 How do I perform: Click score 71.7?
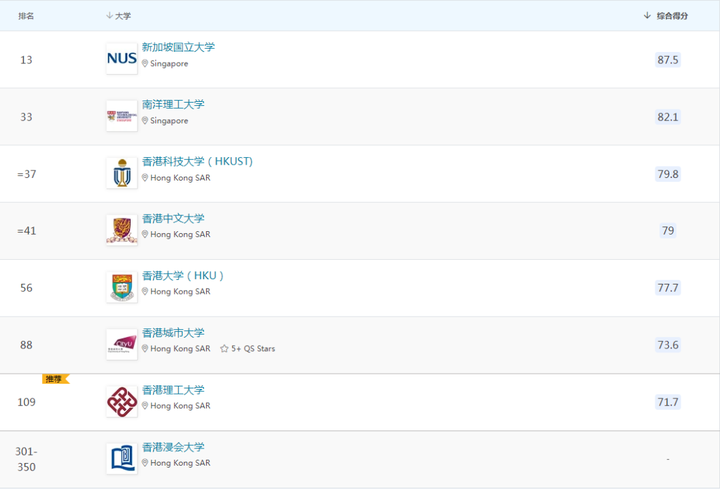pos(668,402)
